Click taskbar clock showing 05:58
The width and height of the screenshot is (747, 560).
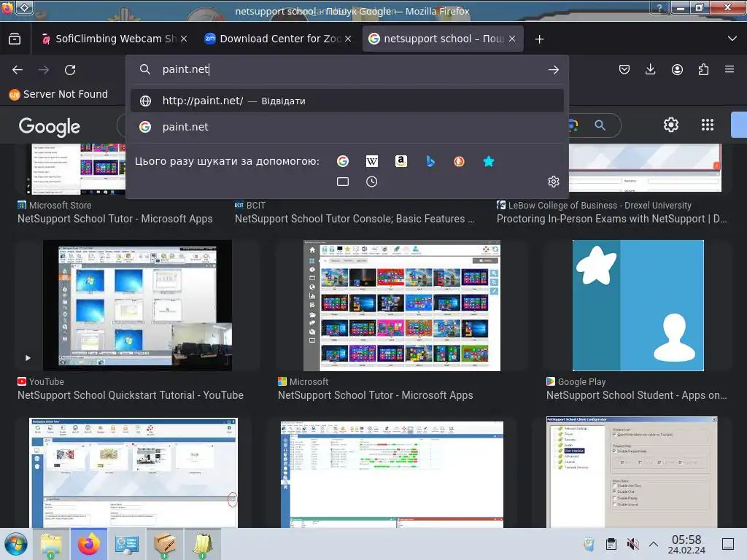[686, 544]
